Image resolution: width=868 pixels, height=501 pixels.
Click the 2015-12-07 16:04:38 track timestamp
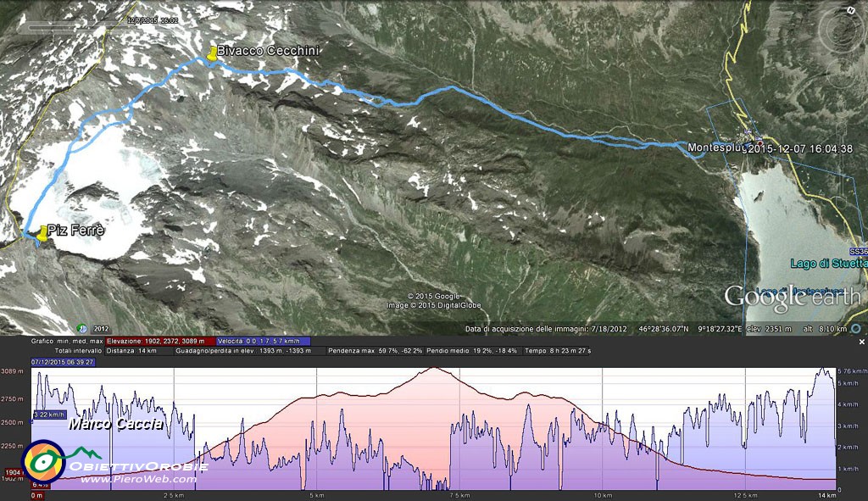coord(800,148)
